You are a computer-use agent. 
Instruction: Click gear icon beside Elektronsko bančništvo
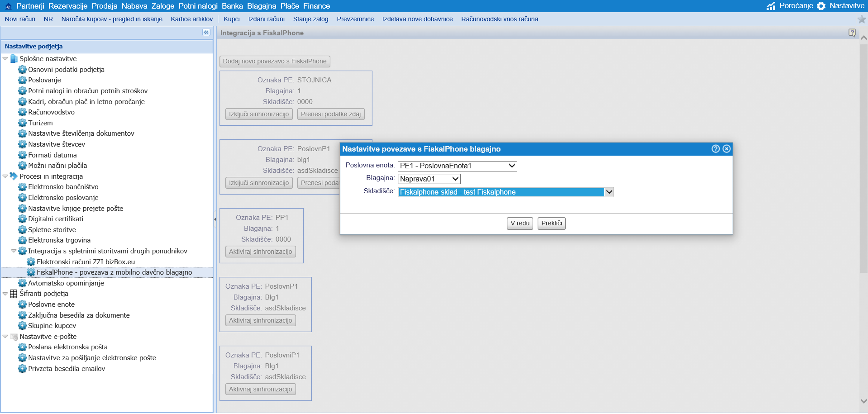tap(22, 187)
